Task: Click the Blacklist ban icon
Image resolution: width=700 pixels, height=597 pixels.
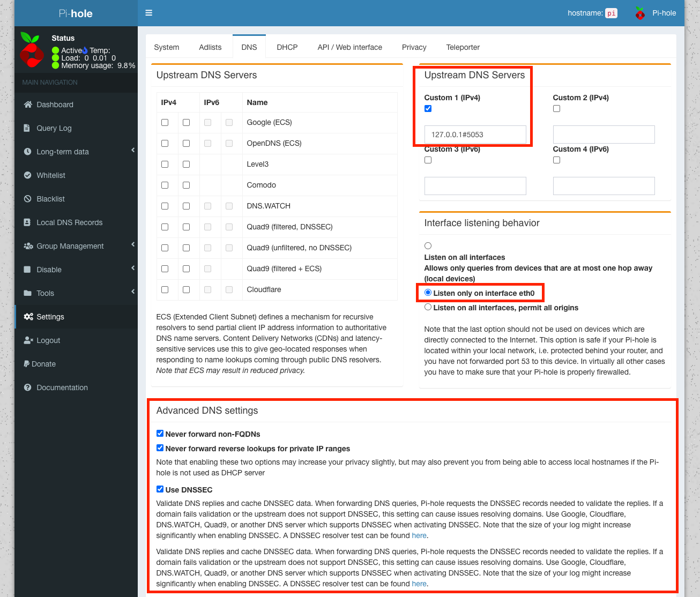Action: (x=27, y=199)
